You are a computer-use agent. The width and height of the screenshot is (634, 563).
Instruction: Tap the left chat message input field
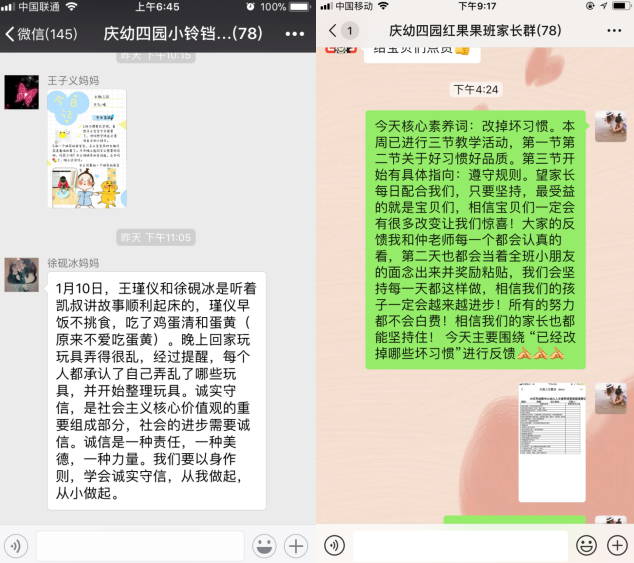[x=140, y=545]
